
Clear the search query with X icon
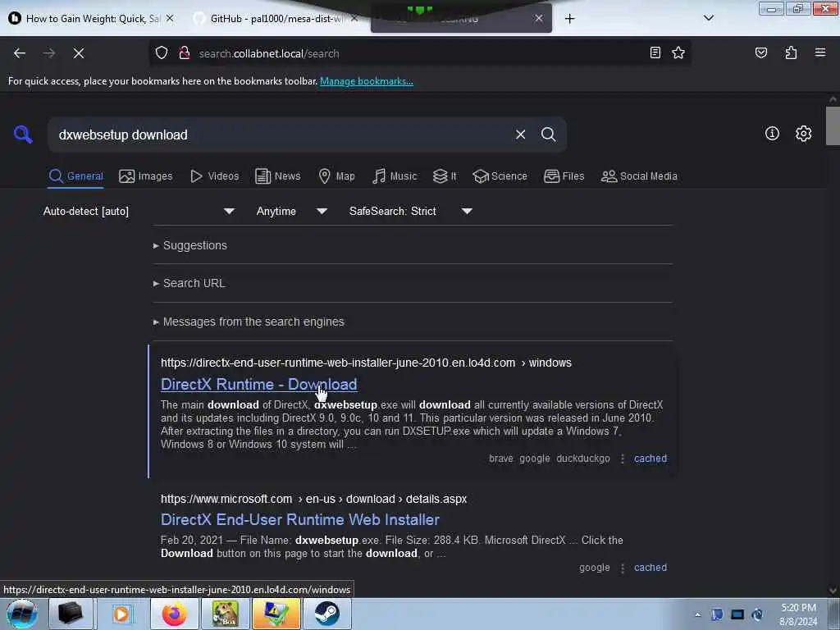tap(520, 135)
